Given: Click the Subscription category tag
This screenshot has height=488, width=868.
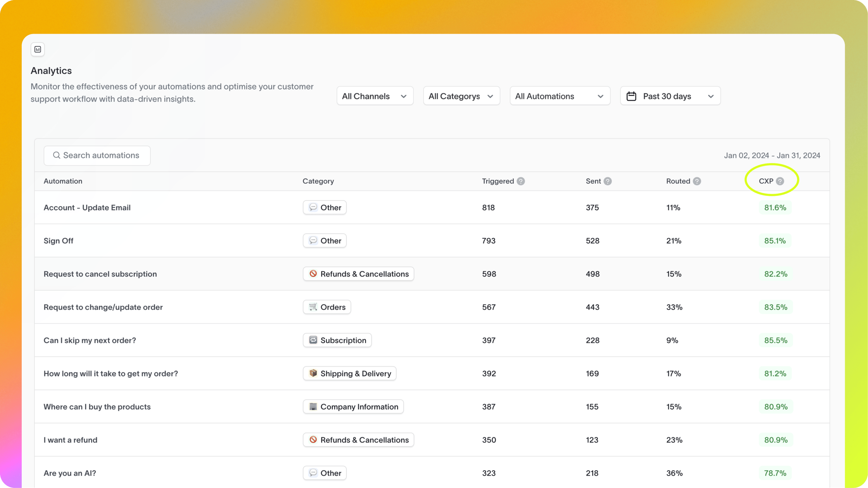Looking at the screenshot, I should tap(337, 340).
